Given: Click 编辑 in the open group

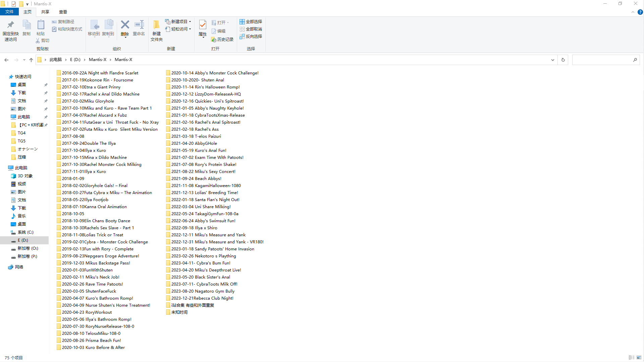Looking at the screenshot, I should click(218, 31).
